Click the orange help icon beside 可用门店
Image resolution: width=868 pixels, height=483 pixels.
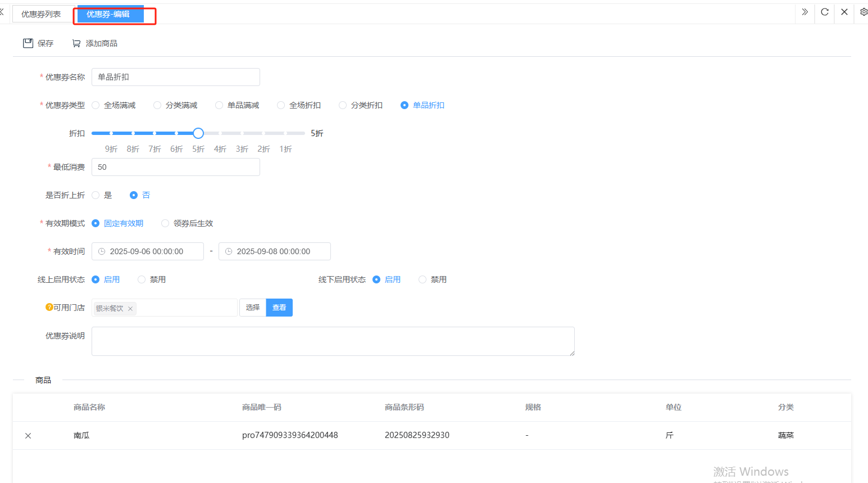point(49,308)
